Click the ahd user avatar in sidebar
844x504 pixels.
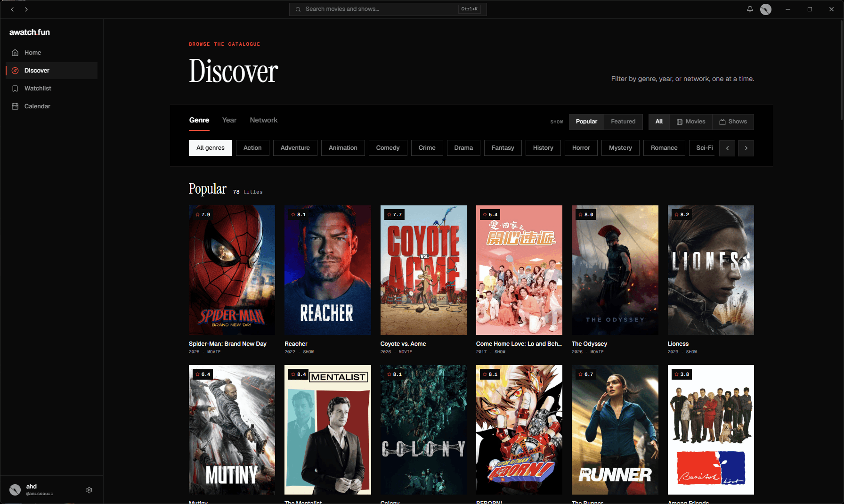(15, 490)
